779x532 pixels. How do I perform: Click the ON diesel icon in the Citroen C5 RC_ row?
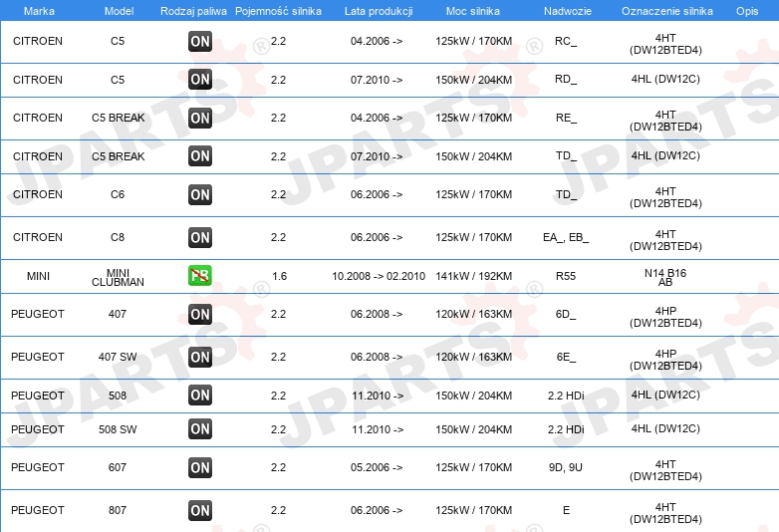click(200, 41)
